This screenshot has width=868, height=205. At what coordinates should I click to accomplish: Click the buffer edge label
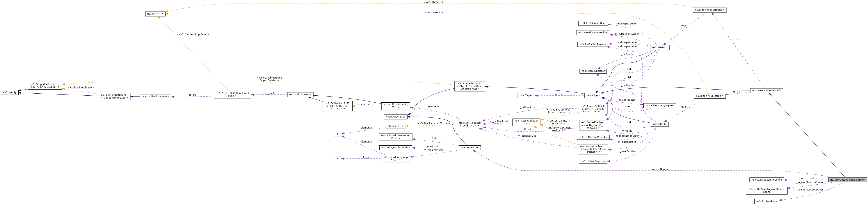627,106
